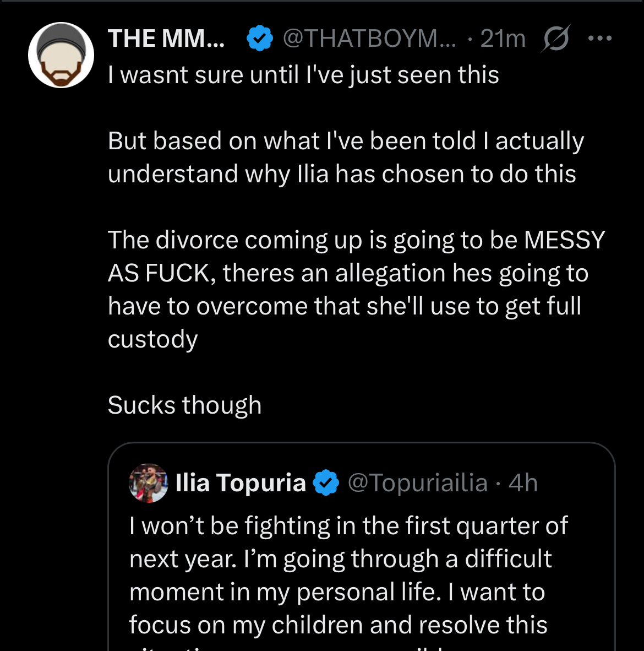Click the THE MM... display name
Viewport: 644px width, 651px height.
tap(166, 39)
